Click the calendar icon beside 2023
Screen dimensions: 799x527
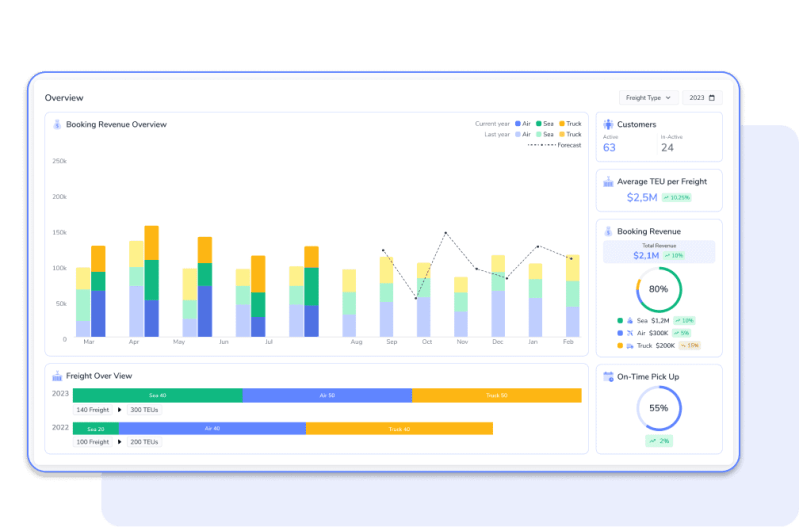[x=712, y=98]
